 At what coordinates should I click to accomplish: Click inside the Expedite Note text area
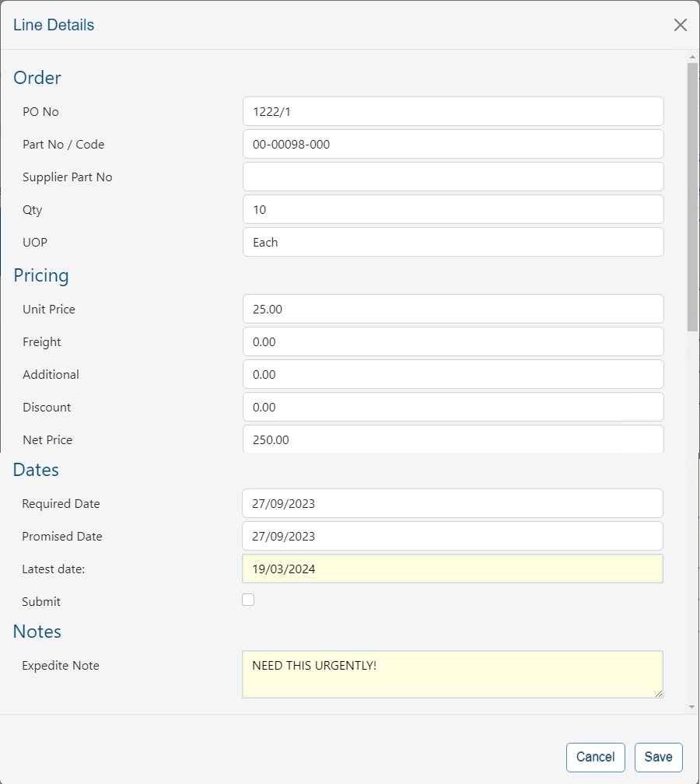(453, 674)
